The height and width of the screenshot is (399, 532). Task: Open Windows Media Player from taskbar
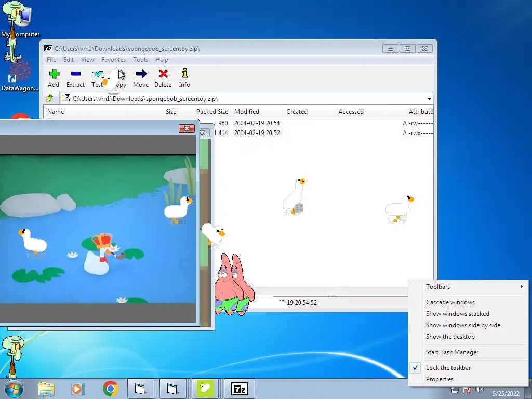point(77,389)
